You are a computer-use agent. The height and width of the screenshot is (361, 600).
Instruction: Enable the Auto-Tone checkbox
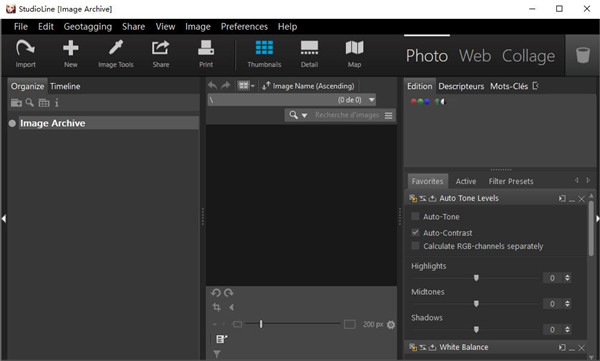(415, 216)
